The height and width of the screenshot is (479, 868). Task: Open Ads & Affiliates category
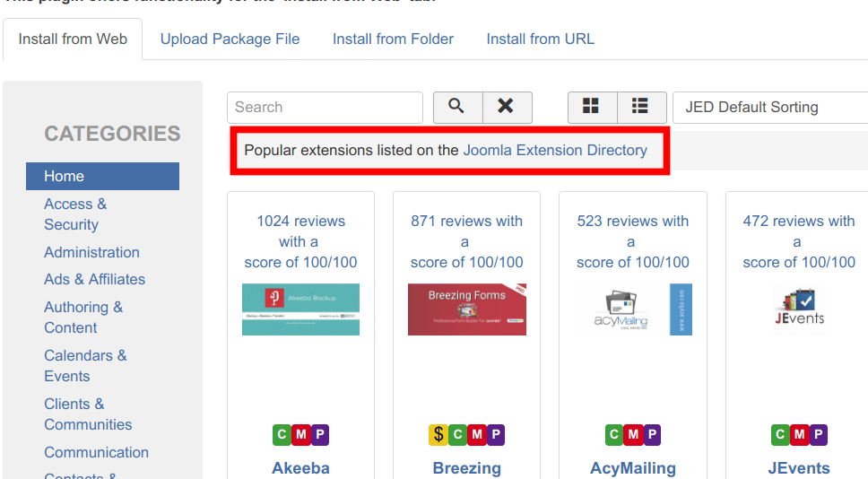(x=95, y=280)
